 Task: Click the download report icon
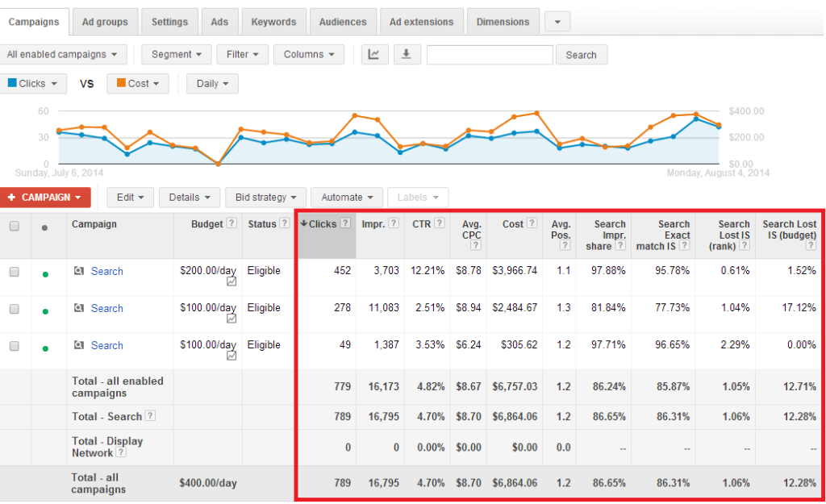[x=407, y=55]
